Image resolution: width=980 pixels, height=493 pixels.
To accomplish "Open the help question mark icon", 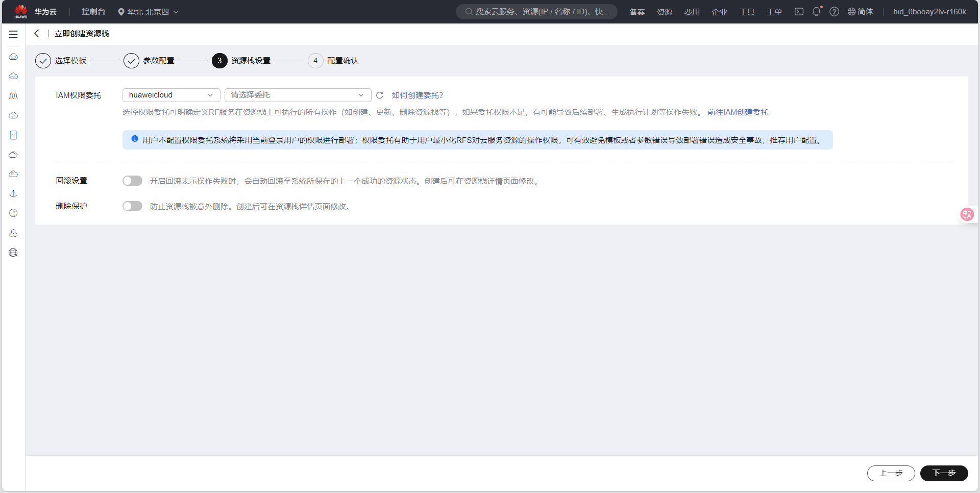I will (x=834, y=12).
